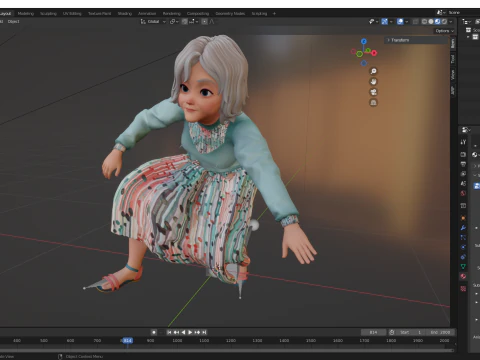Switch to the Geometry Nodes workspace tab
This screenshot has width=480, height=360.
point(230,14)
